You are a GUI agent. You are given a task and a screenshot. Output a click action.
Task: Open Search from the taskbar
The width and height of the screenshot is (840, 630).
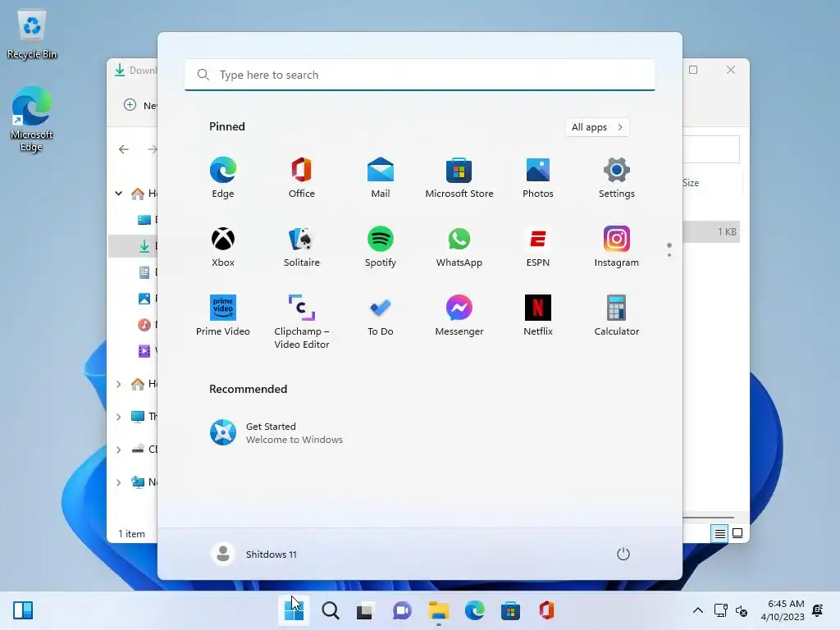pyautogui.click(x=330, y=610)
